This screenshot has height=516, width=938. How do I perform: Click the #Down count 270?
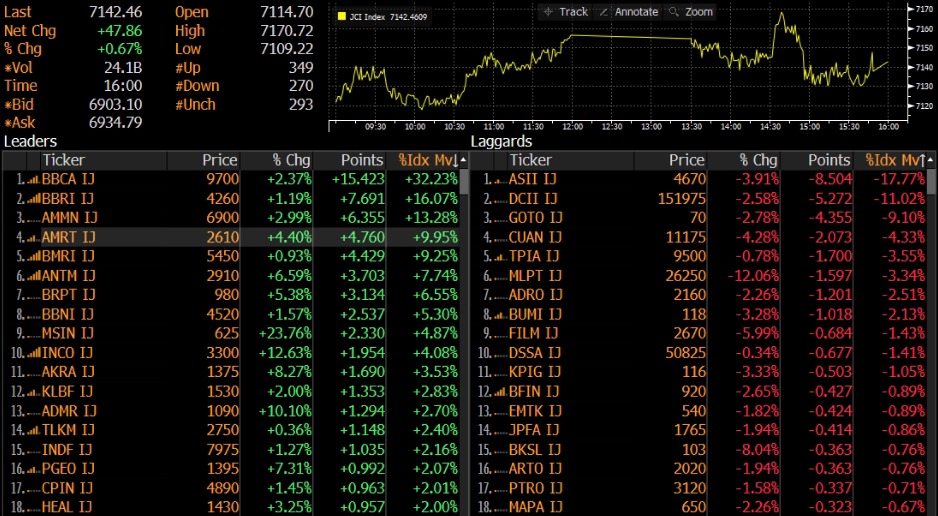[300, 86]
